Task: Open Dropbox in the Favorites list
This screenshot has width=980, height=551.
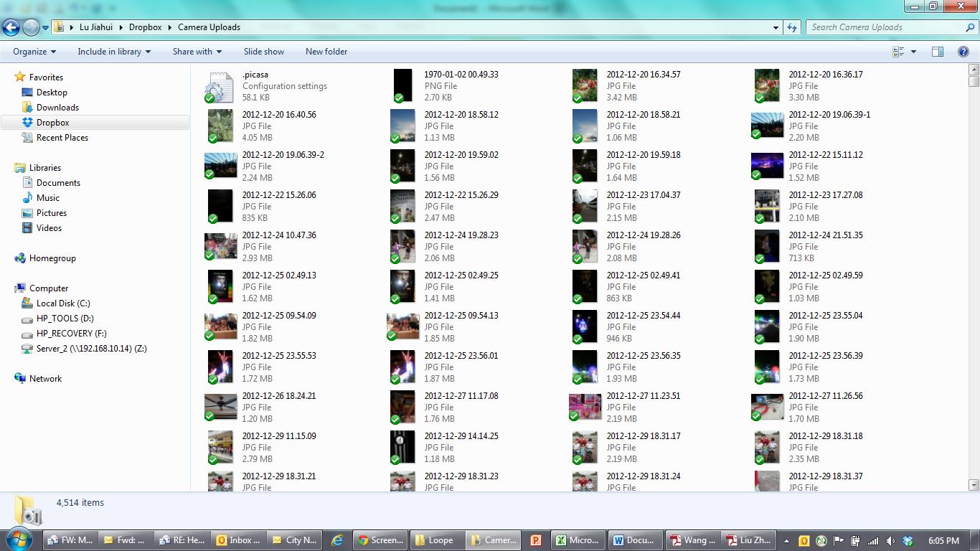Action: (52, 123)
